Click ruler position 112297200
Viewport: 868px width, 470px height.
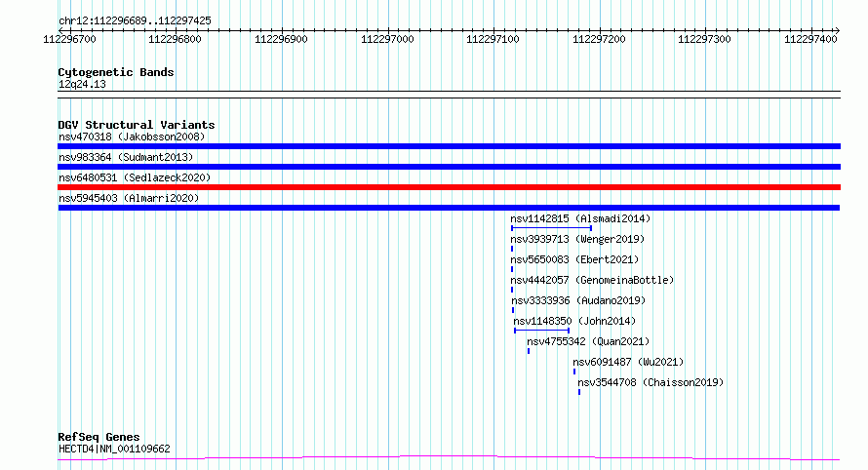pyautogui.click(x=599, y=39)
